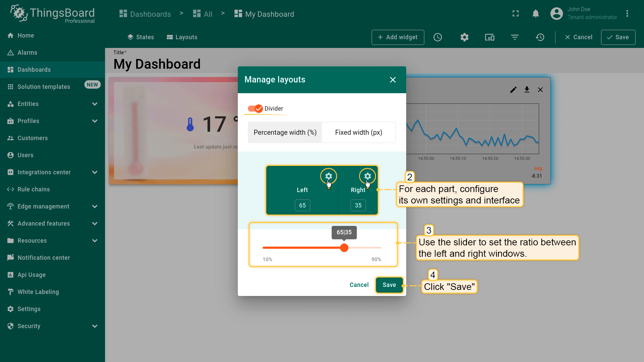Open Alarms in the sidebar
The height and width of the screenshot is (362, 644).
[x=52, y=53]
